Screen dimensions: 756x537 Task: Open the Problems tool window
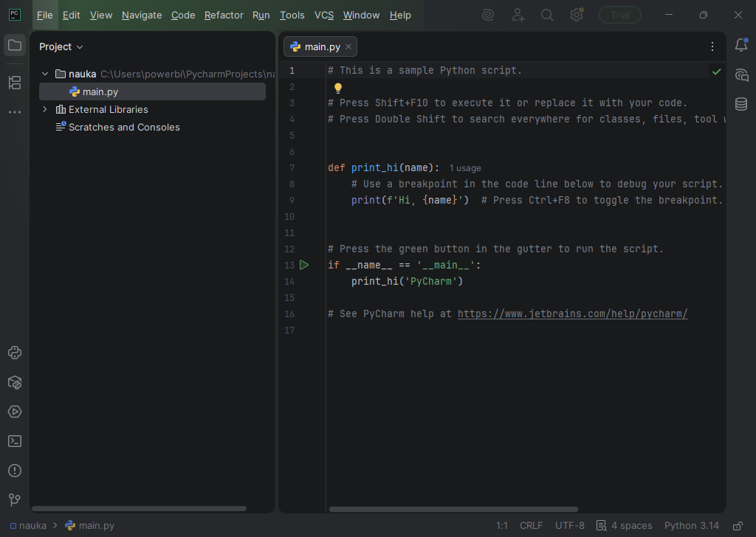pyautogui.click(x=15, y=471)
